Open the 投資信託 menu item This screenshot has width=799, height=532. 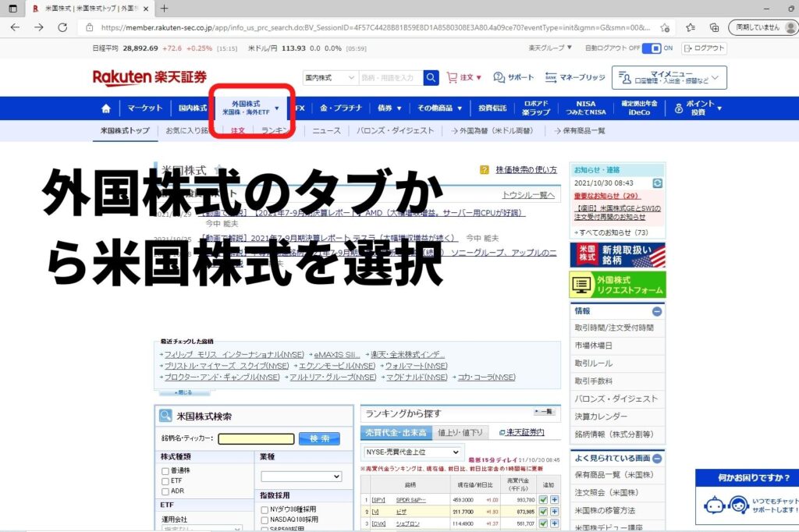(x=492, y=108)
